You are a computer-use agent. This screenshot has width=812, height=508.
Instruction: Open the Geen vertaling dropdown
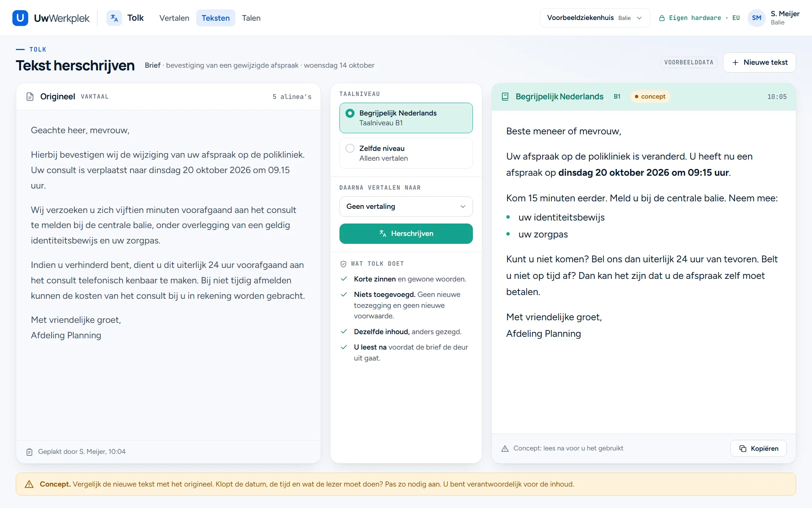coord(406,207)
